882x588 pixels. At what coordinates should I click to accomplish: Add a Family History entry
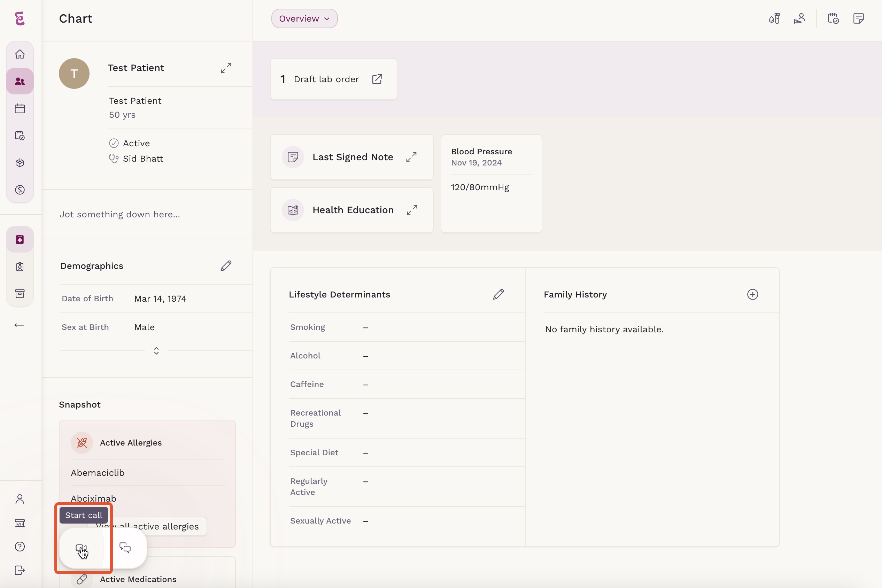tap(752, 294)
